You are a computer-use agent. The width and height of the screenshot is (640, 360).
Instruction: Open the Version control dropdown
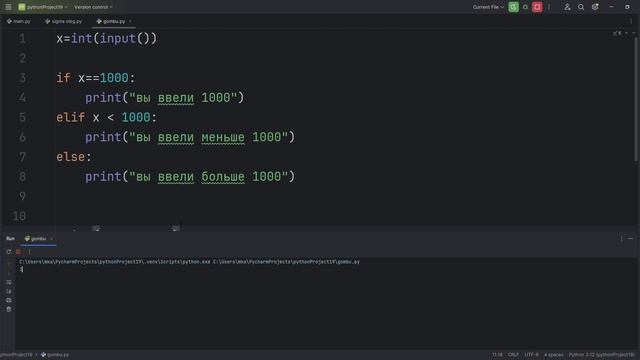coord(93,7)
